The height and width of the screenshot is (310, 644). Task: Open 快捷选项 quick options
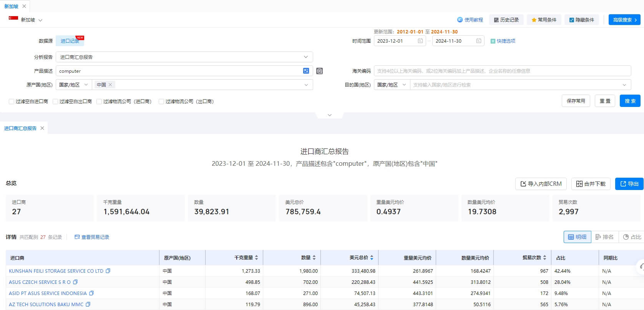click(x=503, y=41)
